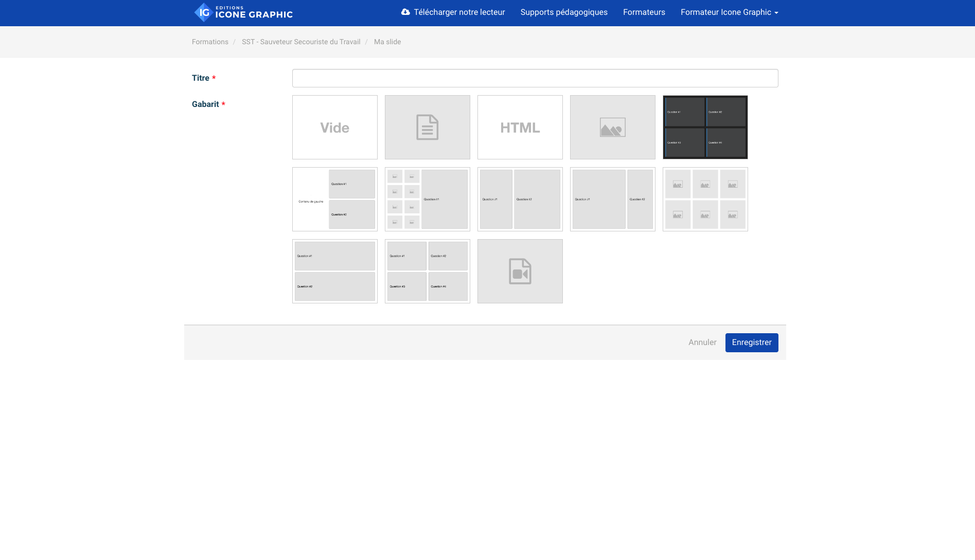The height and width of the screenshot is (560, 975).
Task: Open Supports pédagogiques menu item
Action: pyautogui.click(x=564, y=12)
